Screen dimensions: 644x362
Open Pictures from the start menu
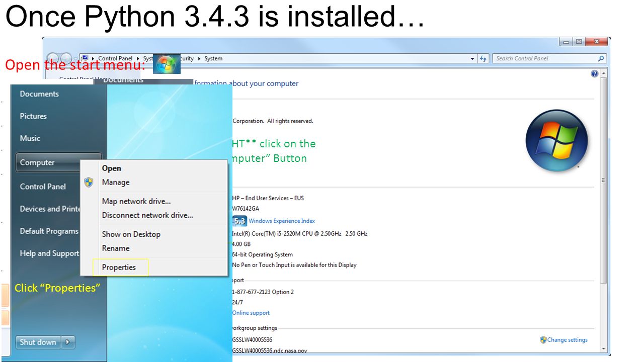coord(33,116)
